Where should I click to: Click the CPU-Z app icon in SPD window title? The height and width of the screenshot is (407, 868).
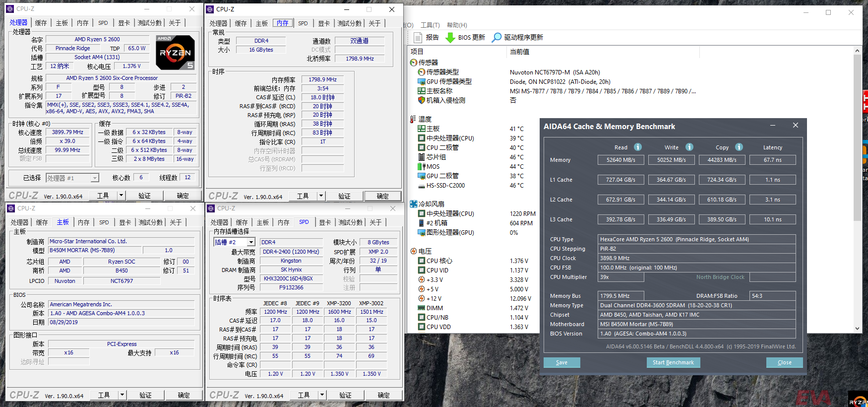pos(211,208)
